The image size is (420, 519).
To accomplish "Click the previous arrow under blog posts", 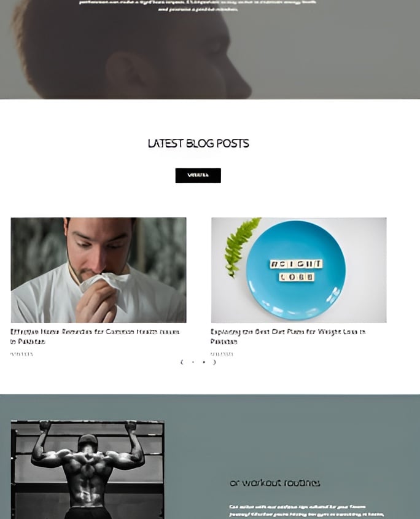I will 182,362.
